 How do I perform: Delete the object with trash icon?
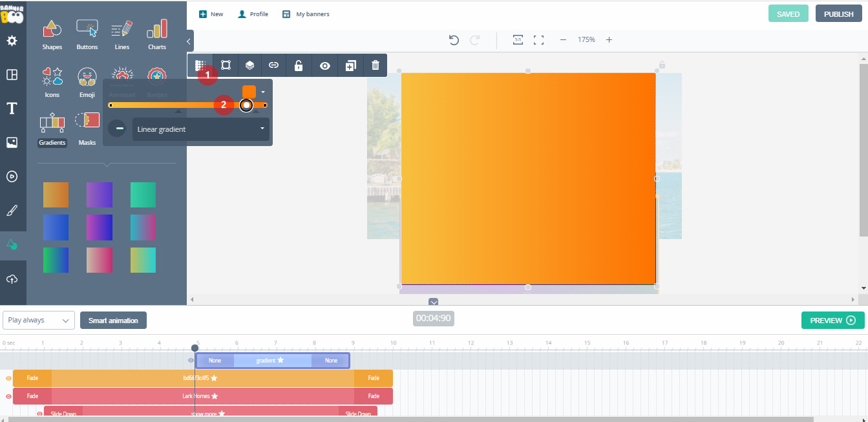pos(376,65)
